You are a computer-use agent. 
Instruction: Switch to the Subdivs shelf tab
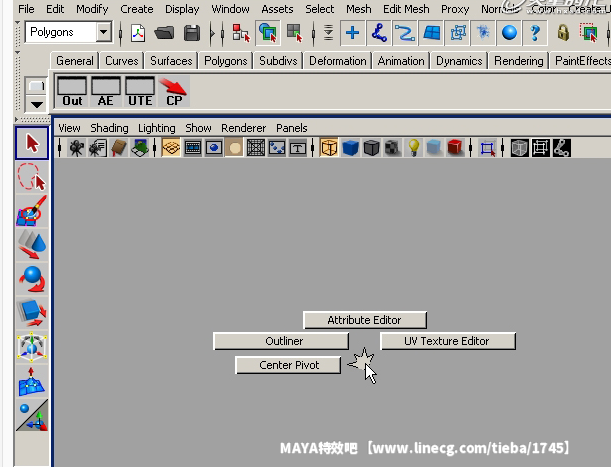(x=278, y=61)
